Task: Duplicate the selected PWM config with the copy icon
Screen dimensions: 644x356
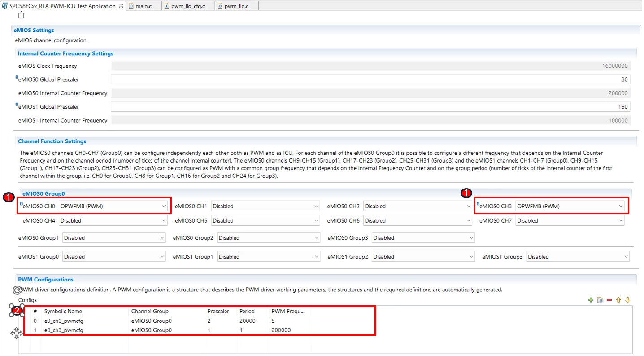Action: click(x=600, y=300)
